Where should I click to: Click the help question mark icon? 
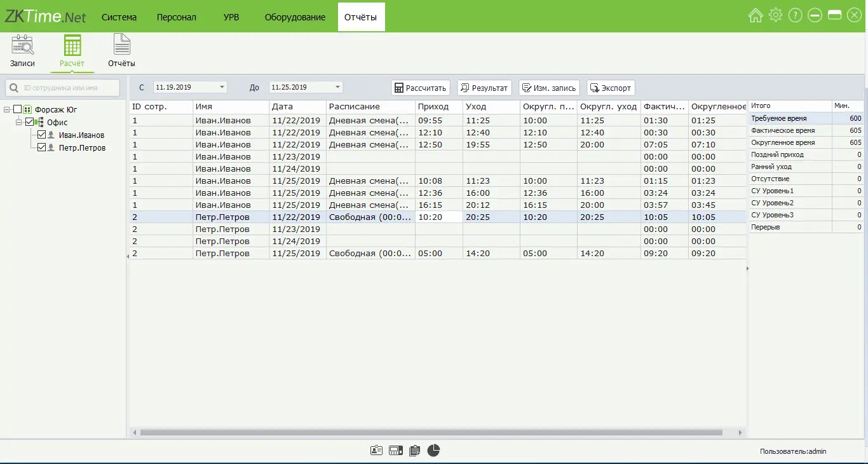click(x=795, y=16)
